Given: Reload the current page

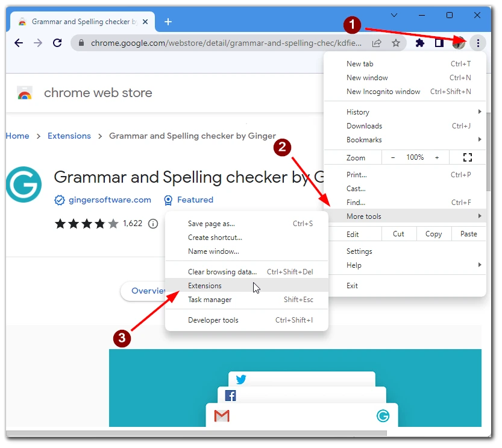Looking at the screenshot, I should pyautogui.click(x=57, y=43).
